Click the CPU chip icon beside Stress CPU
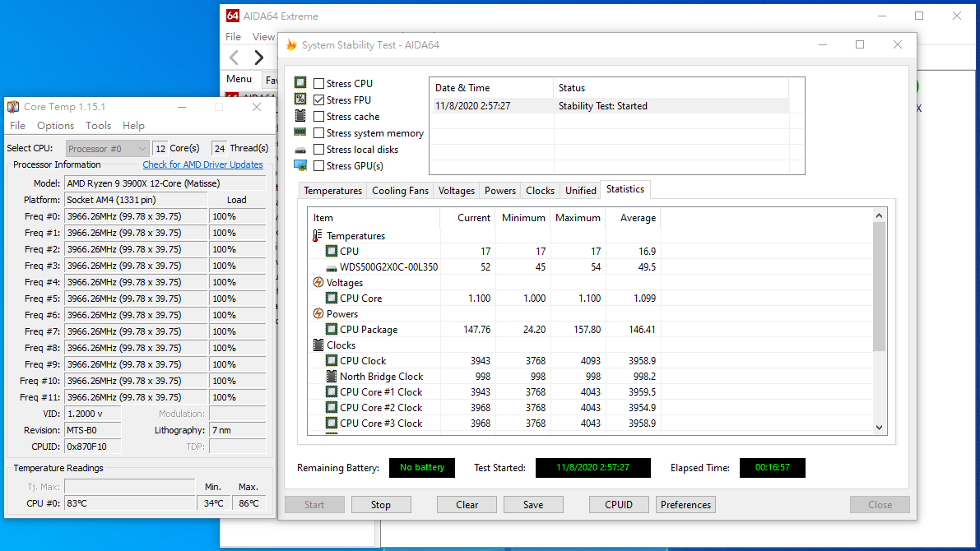Viewport: 980px width, 551px height. 300,82
